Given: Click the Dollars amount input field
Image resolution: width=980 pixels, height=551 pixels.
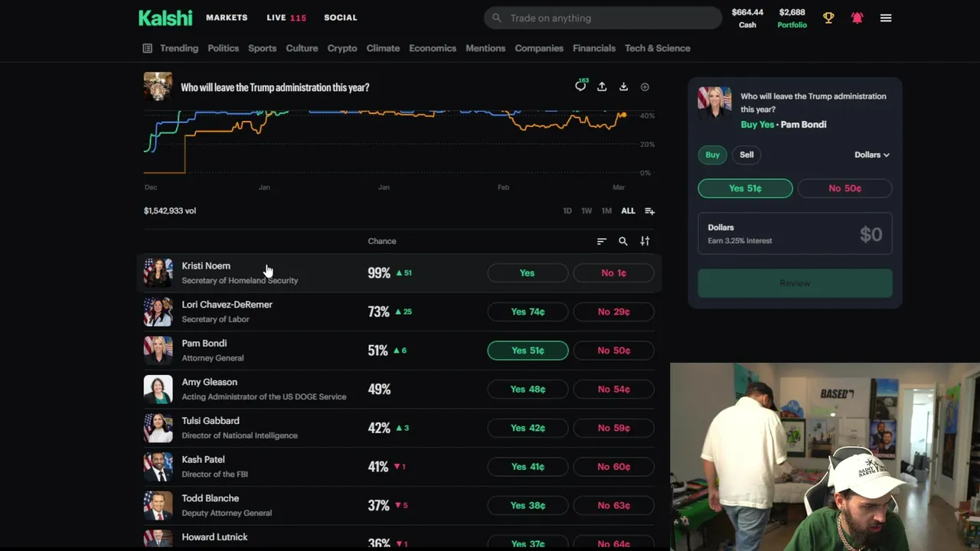Looking at the screenshot, I should tap(795, 233).
